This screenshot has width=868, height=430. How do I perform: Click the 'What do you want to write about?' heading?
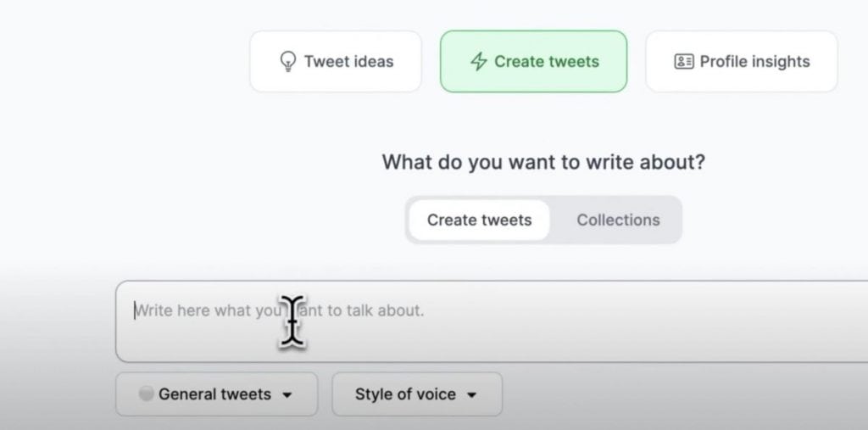[x=543, y=162]
